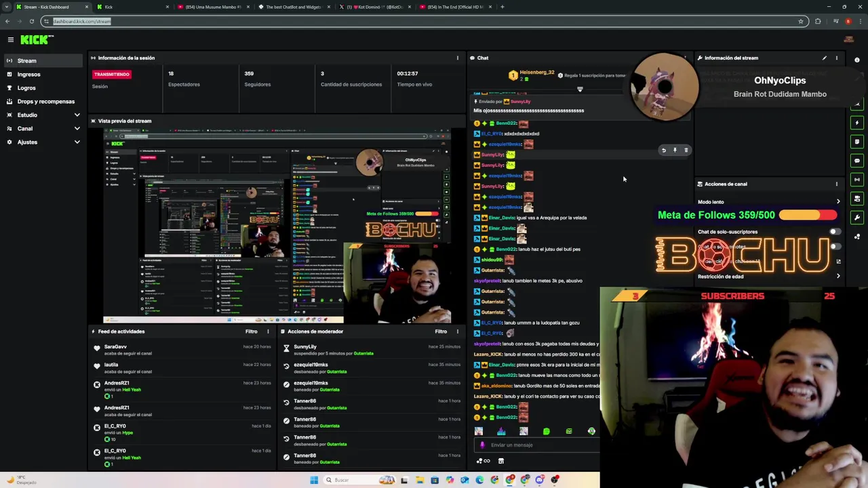Switch to the Kick browser tab
Screen dimensions: 868x488
click(132, 7)
